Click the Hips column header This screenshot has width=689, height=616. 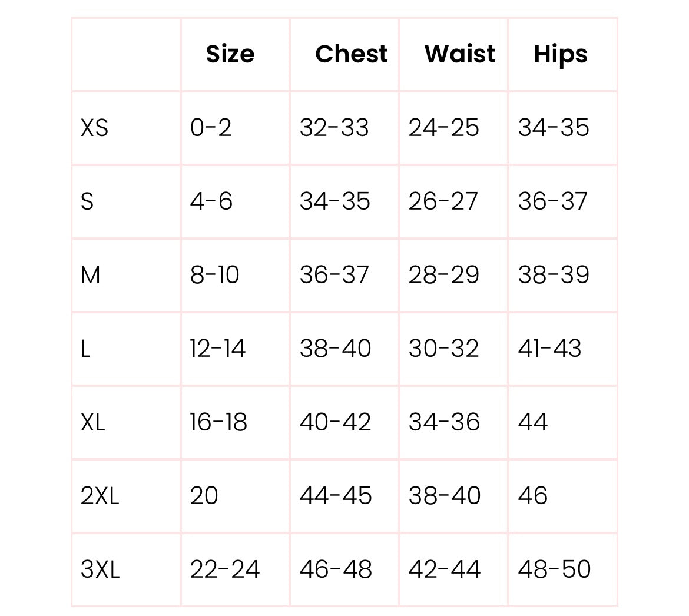click(561, 54)
